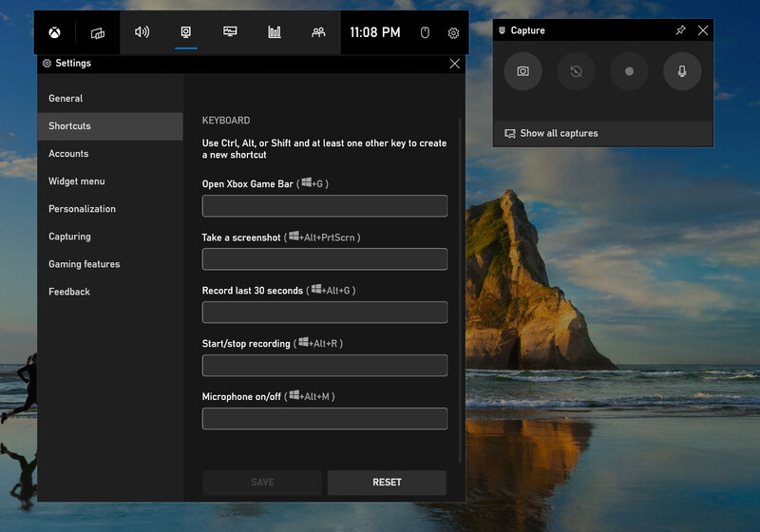The image size is (760, 532).
Task: Click the Xbox logo icon
Action: coord(54,32)
